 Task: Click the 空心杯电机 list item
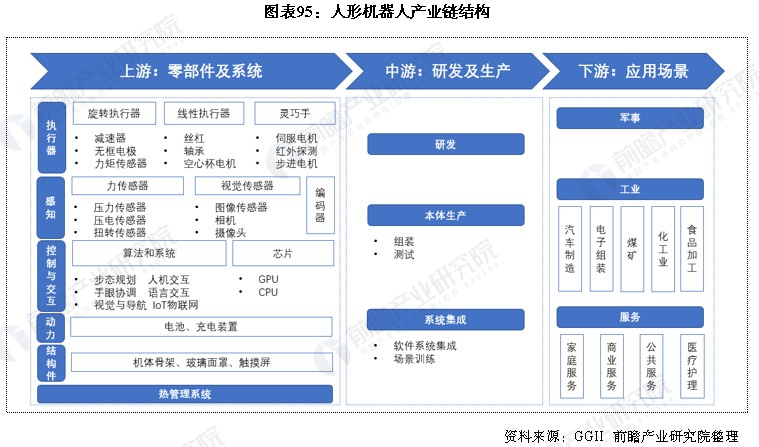(x=210, y=164)
